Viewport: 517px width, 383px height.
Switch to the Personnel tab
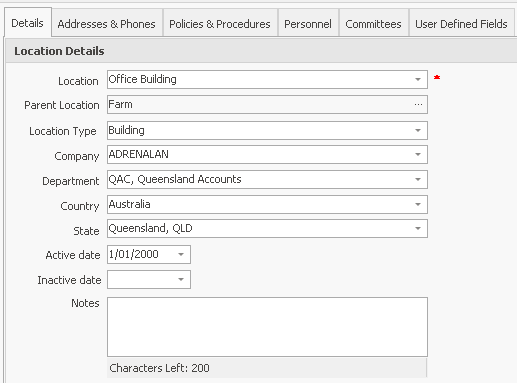coord(308,24)
